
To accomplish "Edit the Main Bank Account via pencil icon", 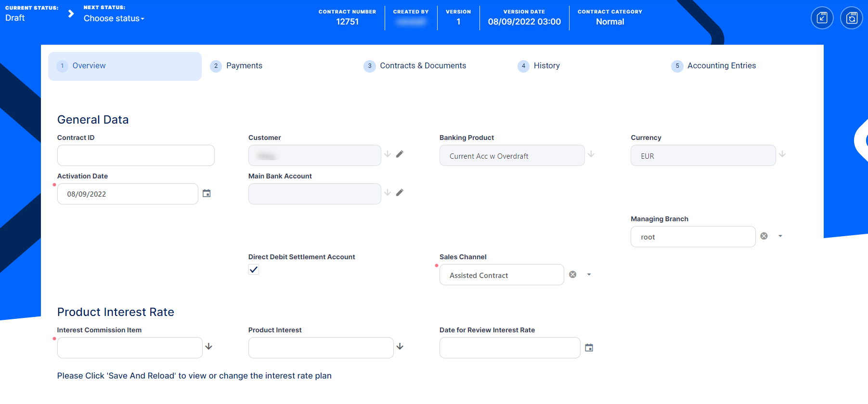I will click(x=400, y=193).
